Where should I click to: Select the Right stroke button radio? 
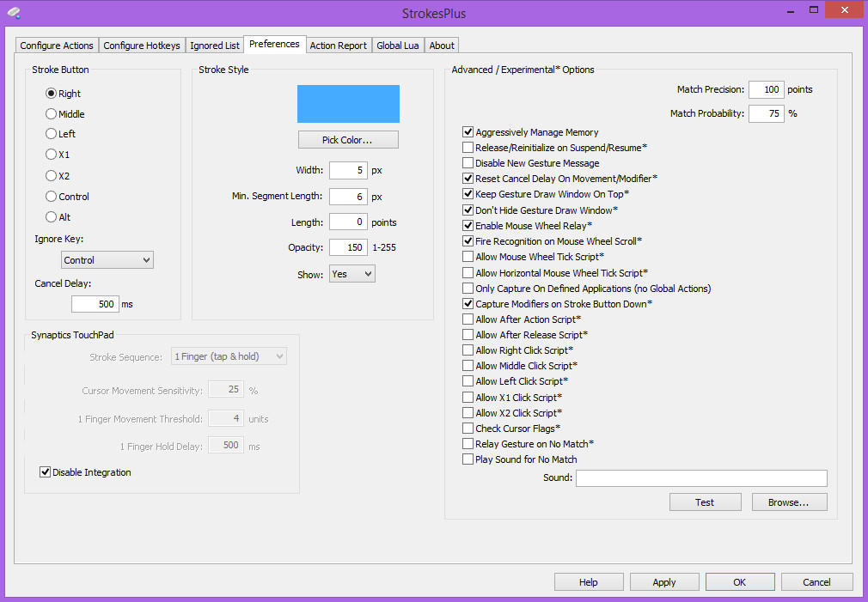51,93
